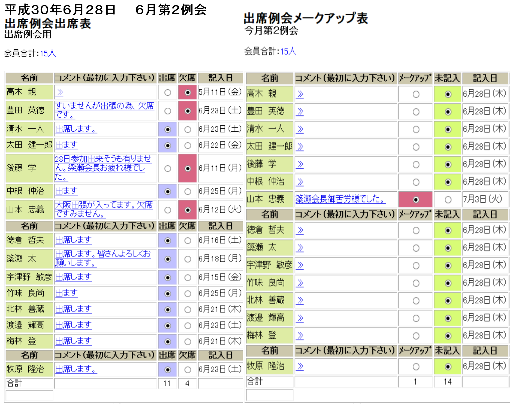532x409 pixels.
Task: Select 出席 radio for 豊田 英徳
Action: coord(168,111)
